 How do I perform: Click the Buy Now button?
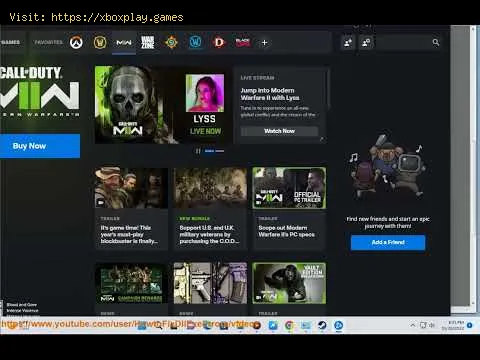pyautogui.click(x=40, y=146)
